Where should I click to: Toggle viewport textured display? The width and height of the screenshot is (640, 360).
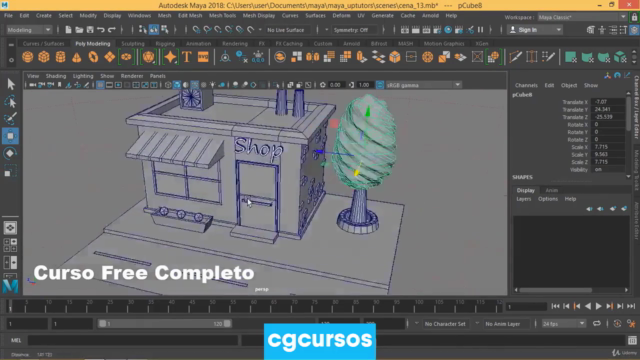(x=204, y=85)
